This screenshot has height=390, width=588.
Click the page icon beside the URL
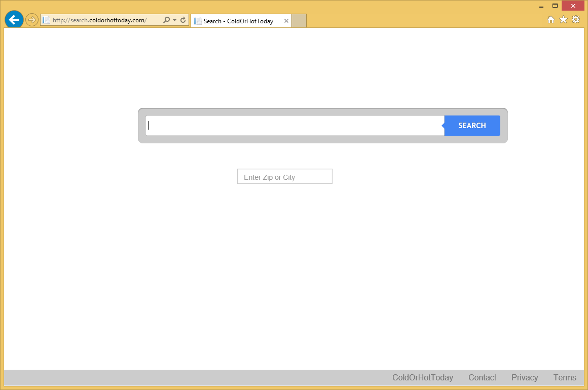(47, 20)
